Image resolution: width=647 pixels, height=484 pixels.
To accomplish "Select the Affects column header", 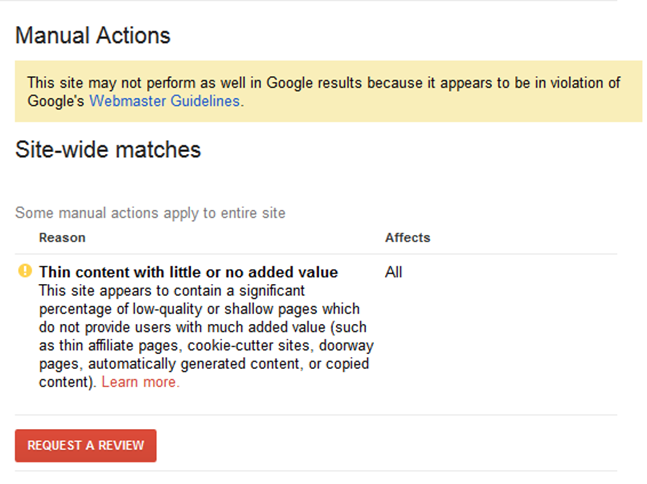I will point(407,238).
